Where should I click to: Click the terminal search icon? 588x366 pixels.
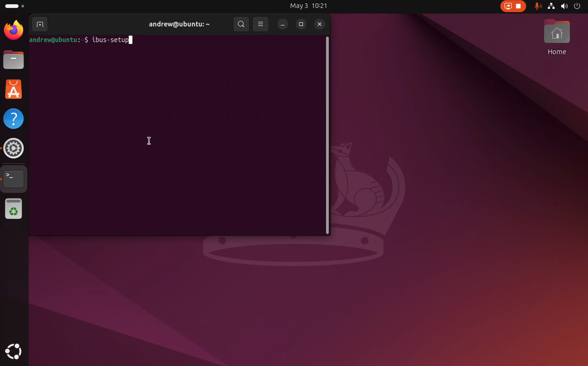pyautogui.click(x=241, y=24)
